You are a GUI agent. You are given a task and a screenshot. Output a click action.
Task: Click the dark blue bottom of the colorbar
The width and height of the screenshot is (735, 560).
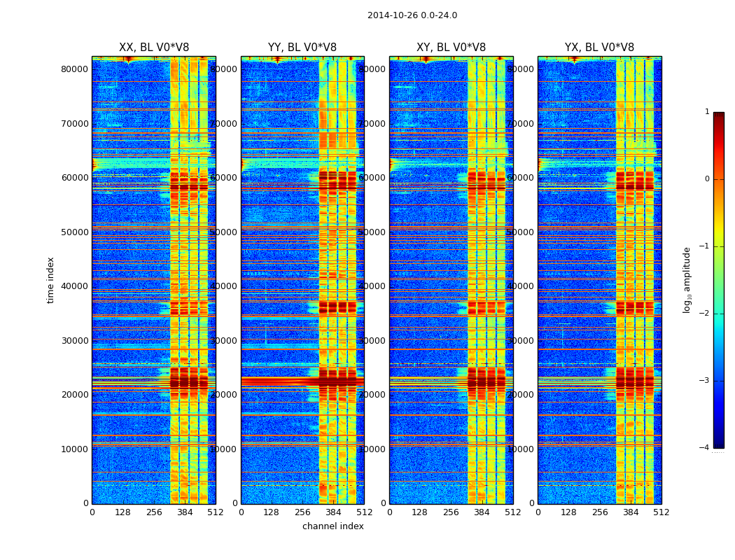(718, 443)
